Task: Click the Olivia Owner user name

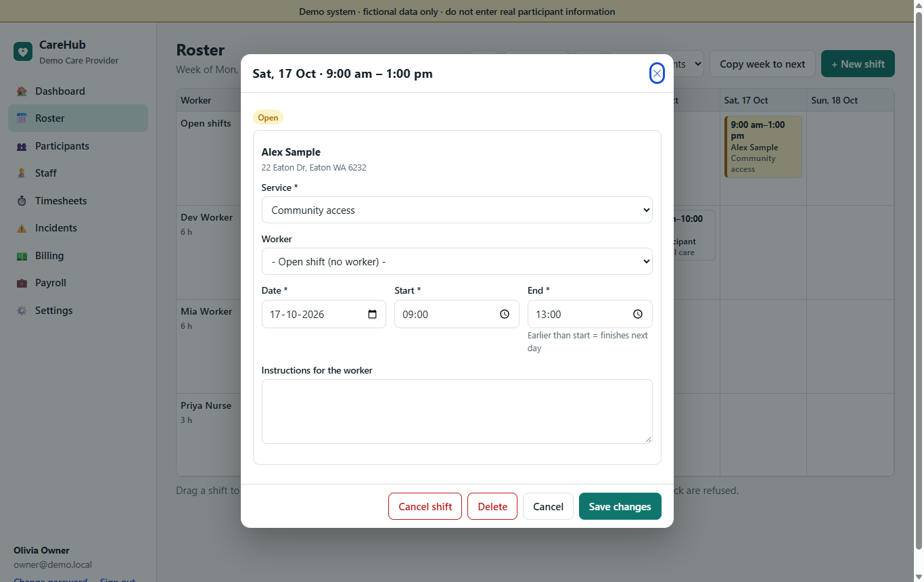Action: [x=41, y=550]
